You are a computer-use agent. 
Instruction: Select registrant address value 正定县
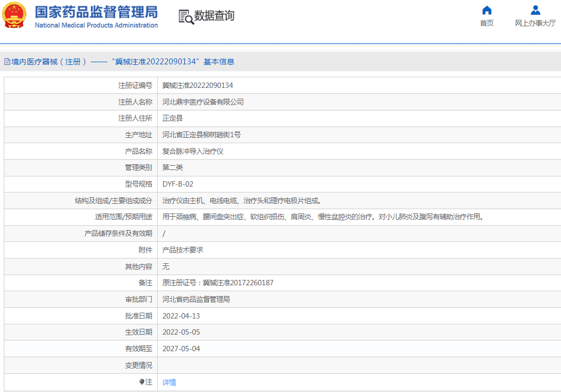173,118
